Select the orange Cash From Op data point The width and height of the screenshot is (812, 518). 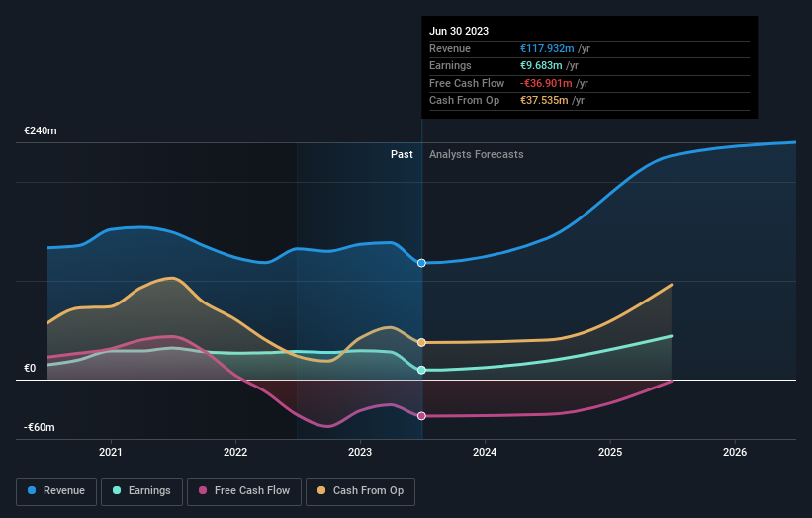pyautogui.click(x=421, y=343)
